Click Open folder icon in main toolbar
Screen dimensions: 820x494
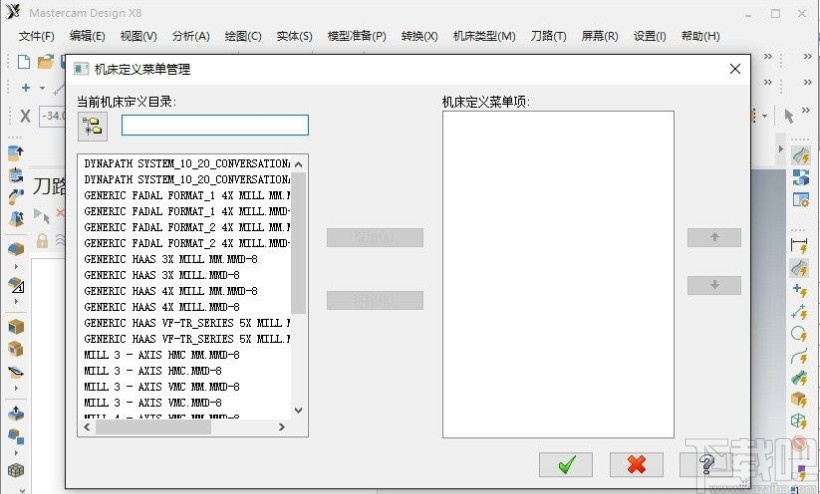pyautogui.click(x=45, y=62)
